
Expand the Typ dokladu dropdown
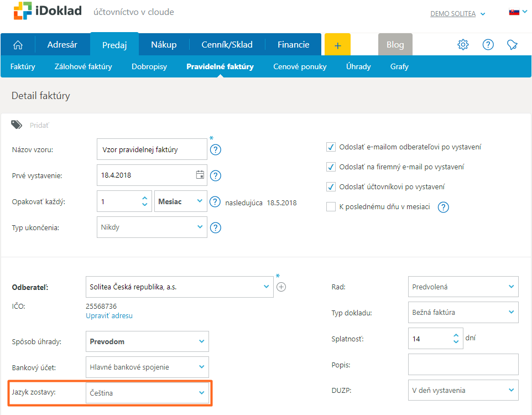(x=463, y=313)
